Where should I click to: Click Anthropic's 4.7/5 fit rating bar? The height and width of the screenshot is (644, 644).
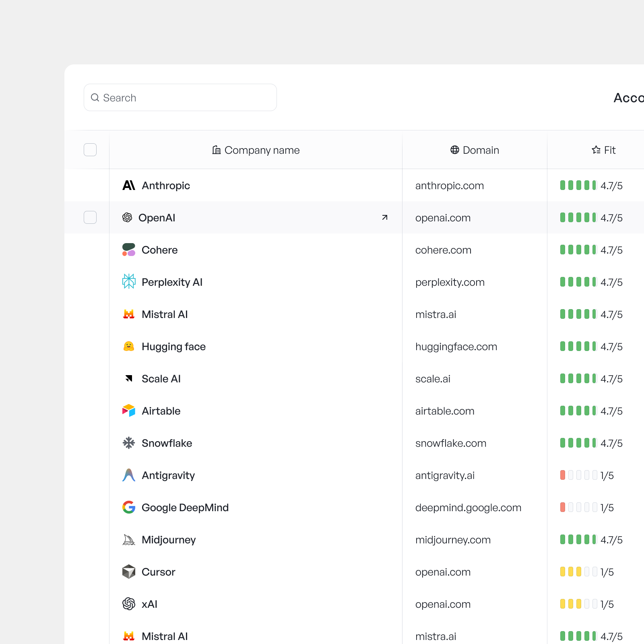point(578,185)
